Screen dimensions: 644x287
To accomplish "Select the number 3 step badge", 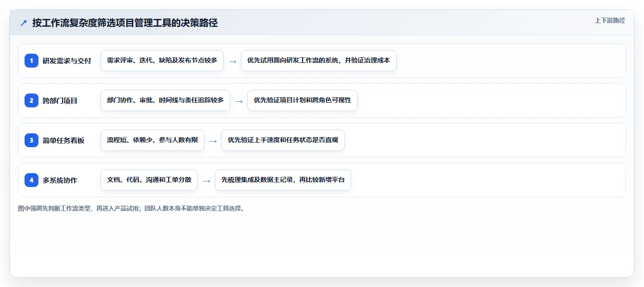I will [32, 140].
